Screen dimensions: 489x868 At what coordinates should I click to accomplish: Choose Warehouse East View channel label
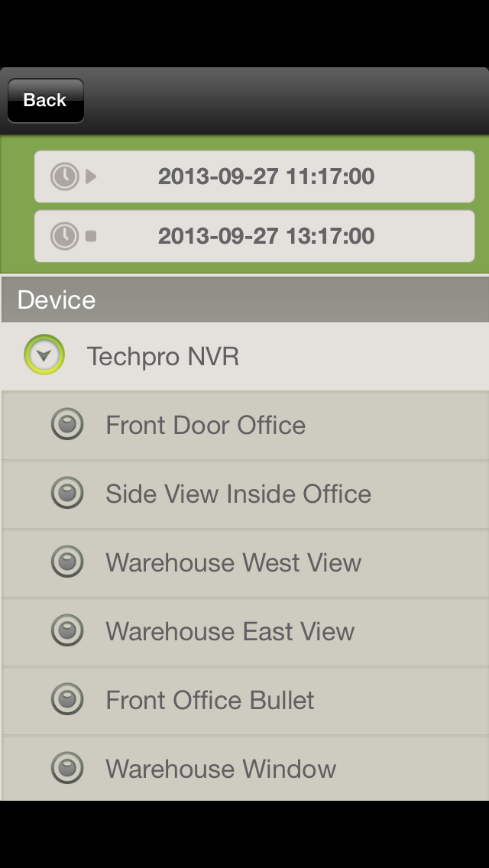pyautogui.click(x=230, y=631)
